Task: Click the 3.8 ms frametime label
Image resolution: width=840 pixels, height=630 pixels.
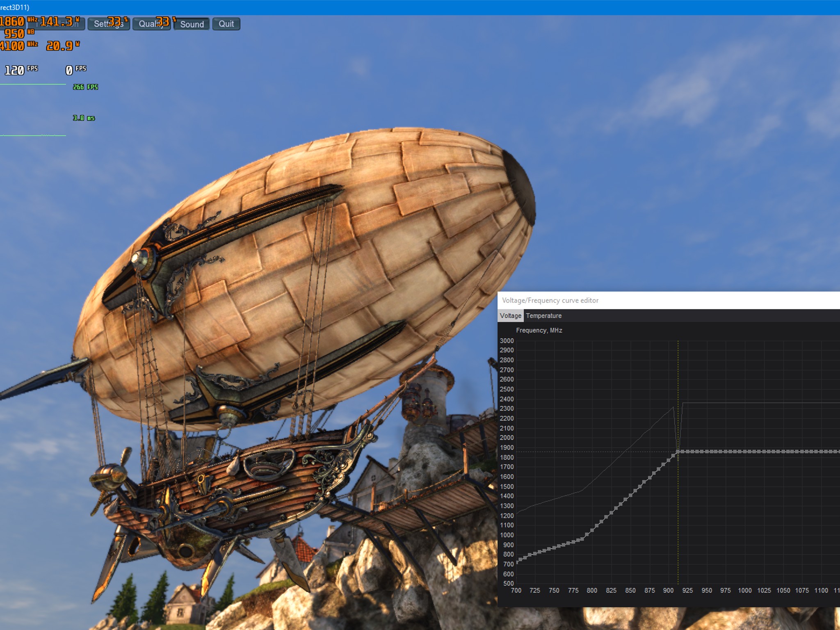Action: point(84,118)
